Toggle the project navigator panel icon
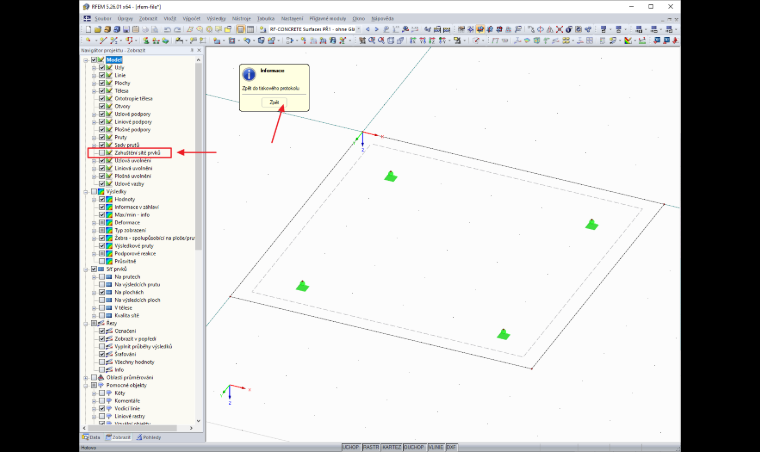This screenshot has width=760, height=452. 240,30
